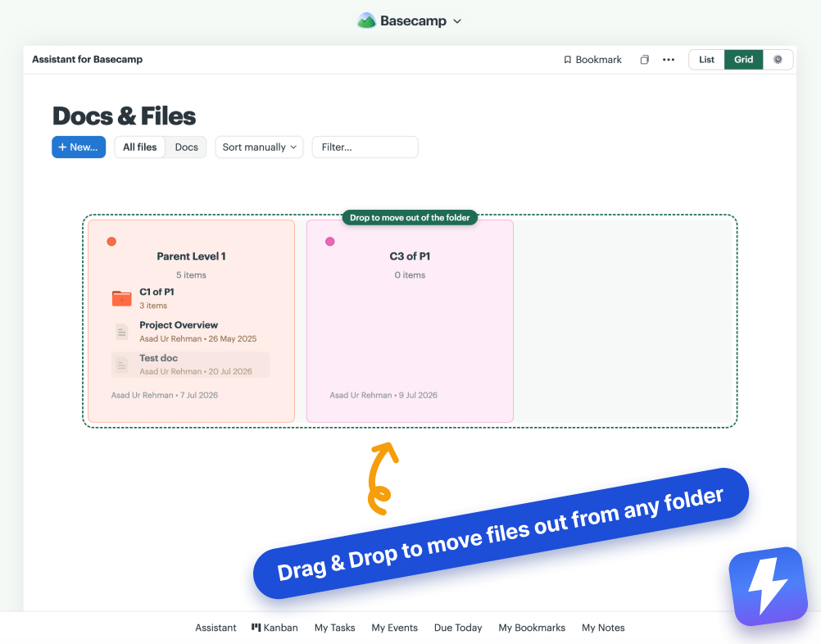Click the Basecamp mountain logo icon

point(366,21)
